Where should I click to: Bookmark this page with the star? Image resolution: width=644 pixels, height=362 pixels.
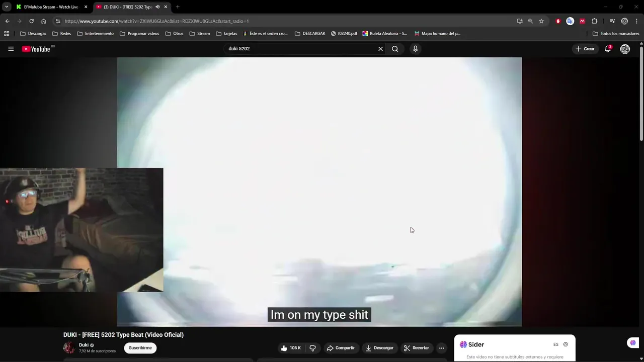(x=541, y=21)
